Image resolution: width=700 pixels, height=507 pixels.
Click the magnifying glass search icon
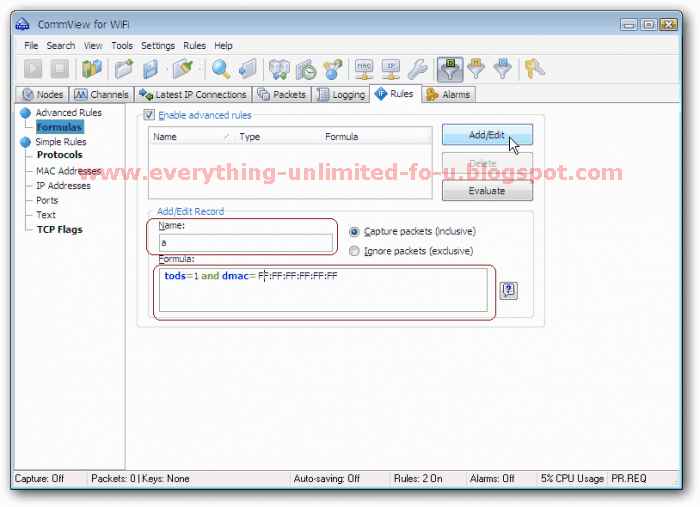[x=221, y=69]
